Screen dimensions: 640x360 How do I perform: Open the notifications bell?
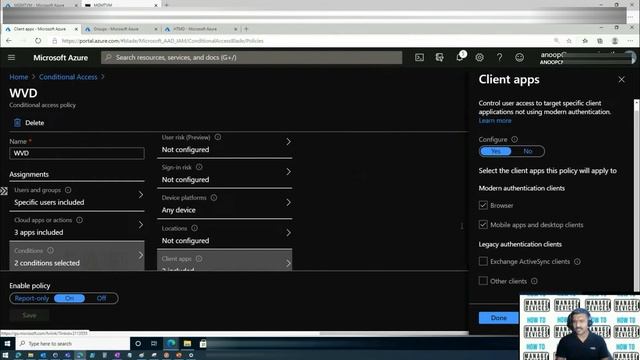point(460,57)
